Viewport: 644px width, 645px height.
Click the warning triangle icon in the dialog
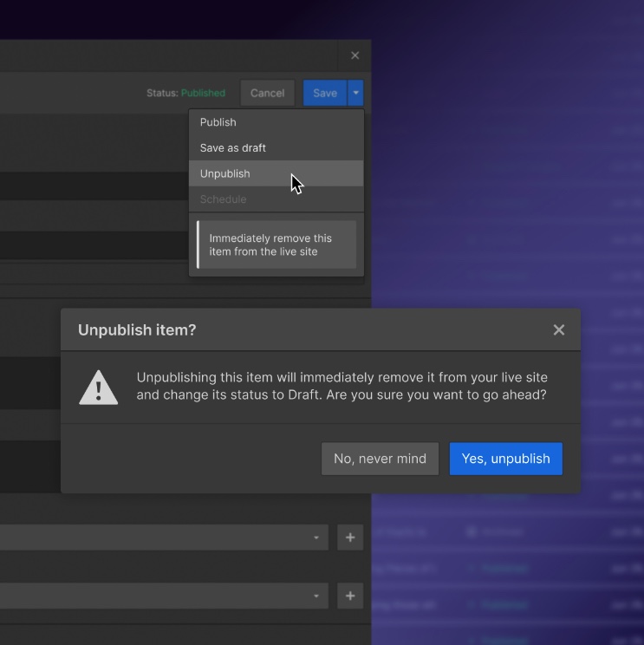coord(99,388)
